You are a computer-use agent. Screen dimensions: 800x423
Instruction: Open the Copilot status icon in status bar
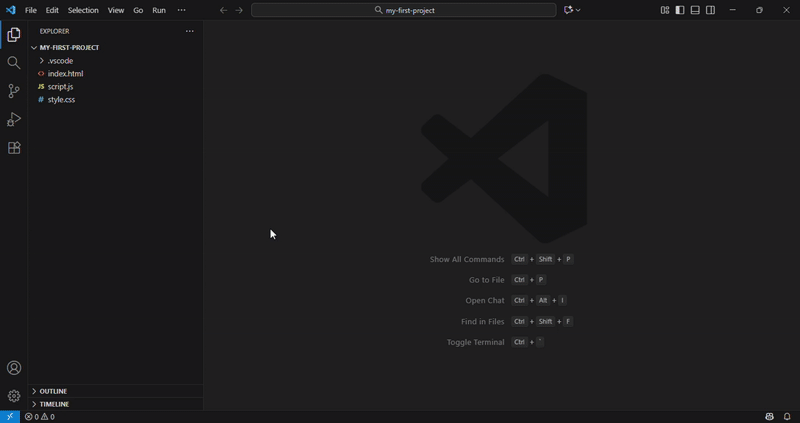click(x=769, y=417)
